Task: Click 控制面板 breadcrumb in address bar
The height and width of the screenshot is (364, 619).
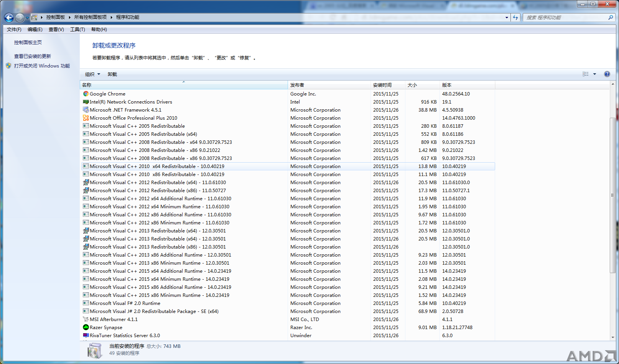Action: tap(56, 17)
